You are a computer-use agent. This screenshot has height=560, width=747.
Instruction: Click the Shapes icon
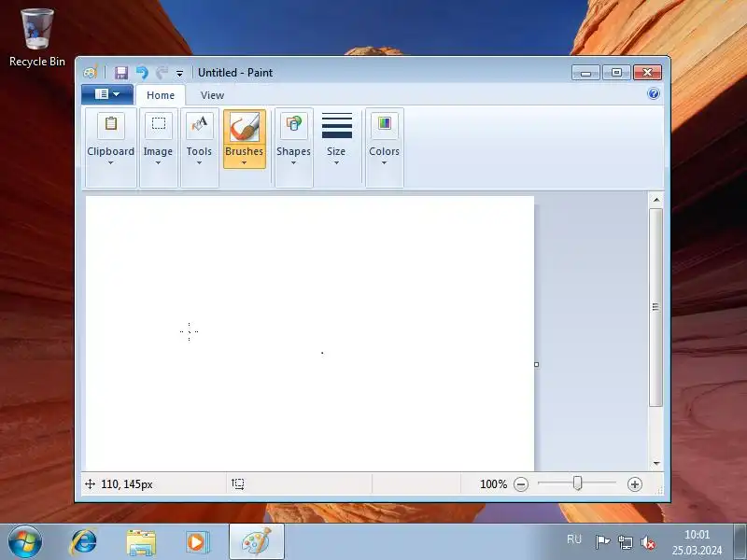293,125
